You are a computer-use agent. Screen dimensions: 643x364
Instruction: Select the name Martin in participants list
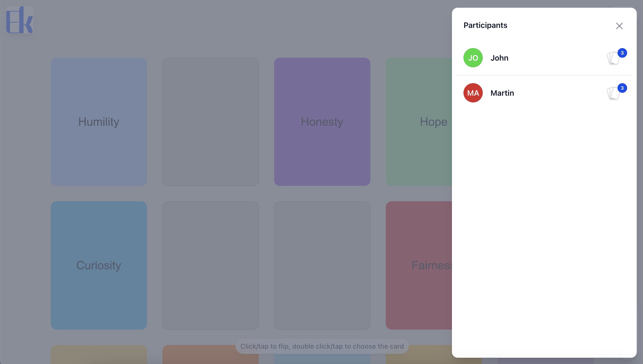pos(502,93)
